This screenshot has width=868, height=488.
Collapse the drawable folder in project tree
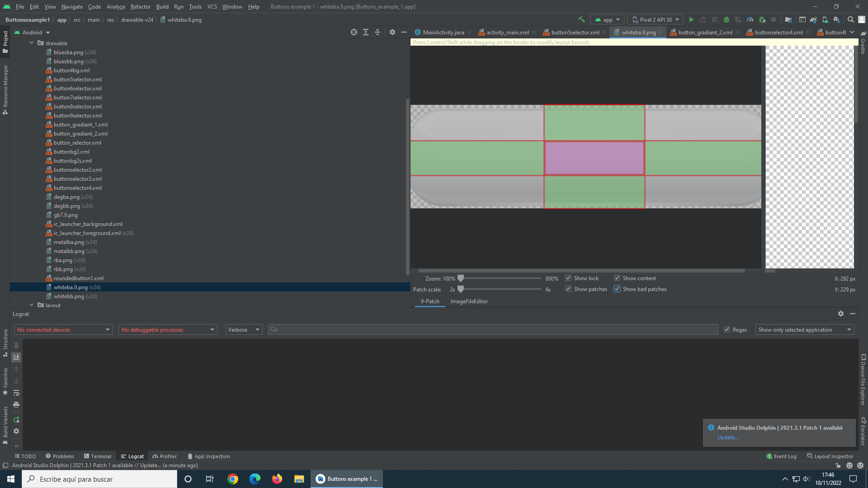point(32,43)
